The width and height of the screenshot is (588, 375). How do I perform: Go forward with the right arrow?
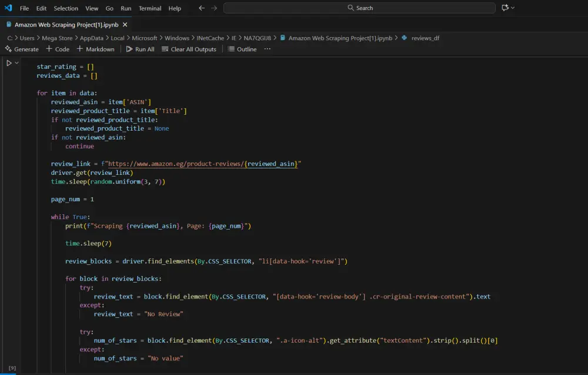pyautogui.click(x=213, y=8)
